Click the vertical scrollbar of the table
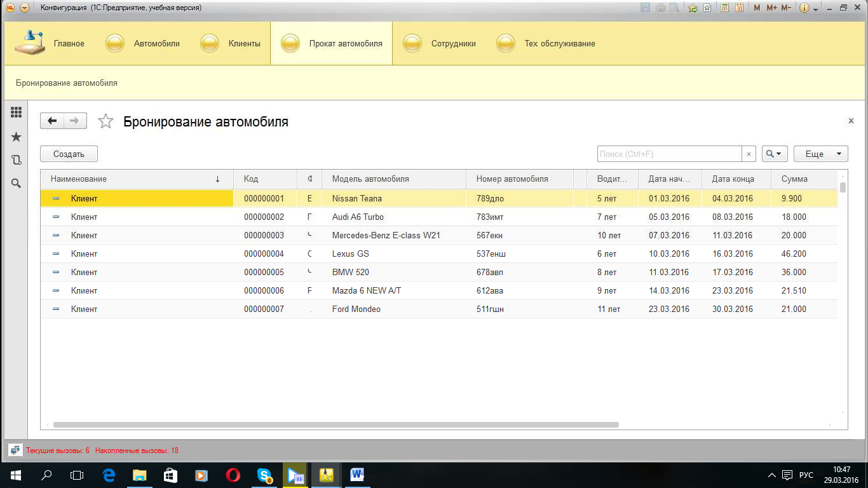Viewport: 868px width, 488px height. [x=843, y=187]
